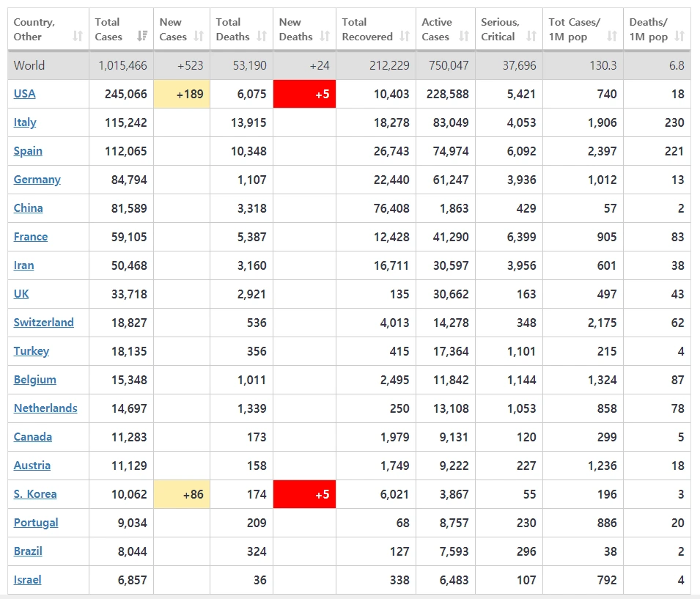Click the World row label

click(29, 65)
